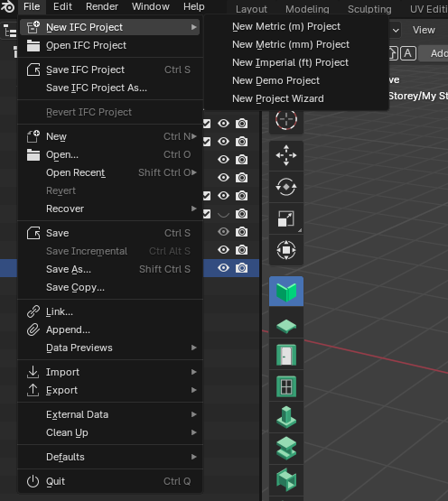Select the Column tool icon
The width and height of the screenshot is (448, 501).
pos(286,417)
